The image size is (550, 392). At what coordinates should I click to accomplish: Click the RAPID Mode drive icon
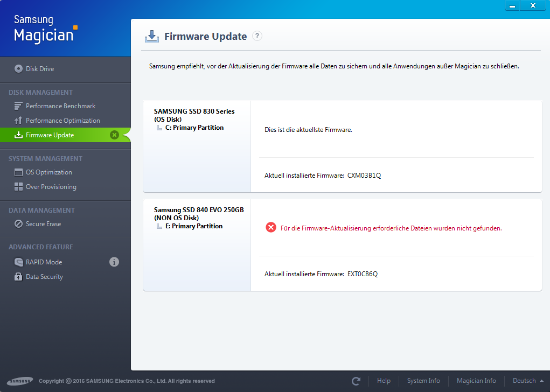pos(19,262)
